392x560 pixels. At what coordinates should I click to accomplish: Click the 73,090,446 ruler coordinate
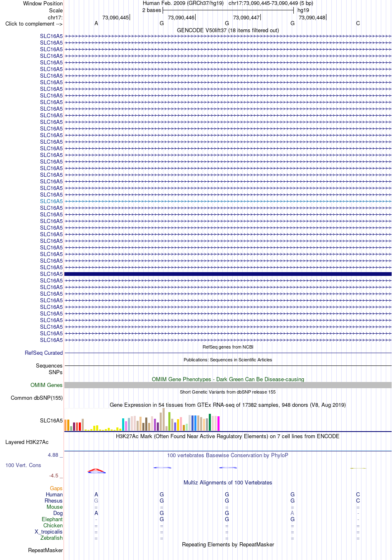coord(181,17)
